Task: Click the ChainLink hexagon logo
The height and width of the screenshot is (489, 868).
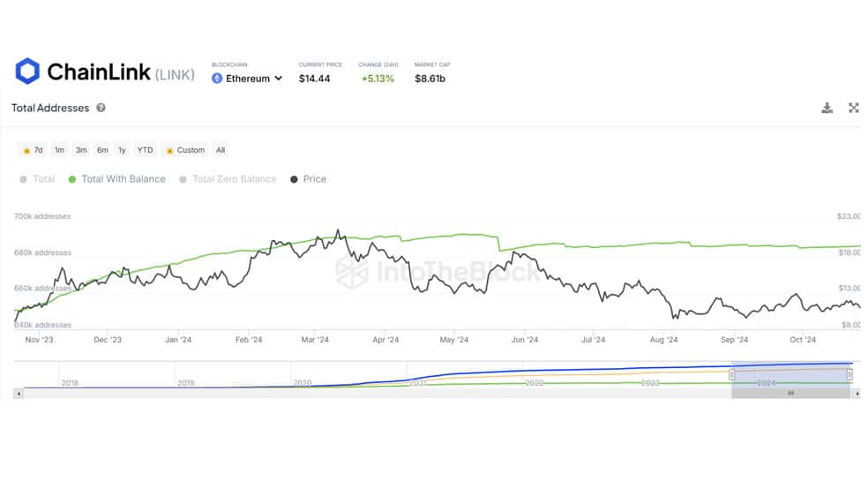Action: click(27, 71)
